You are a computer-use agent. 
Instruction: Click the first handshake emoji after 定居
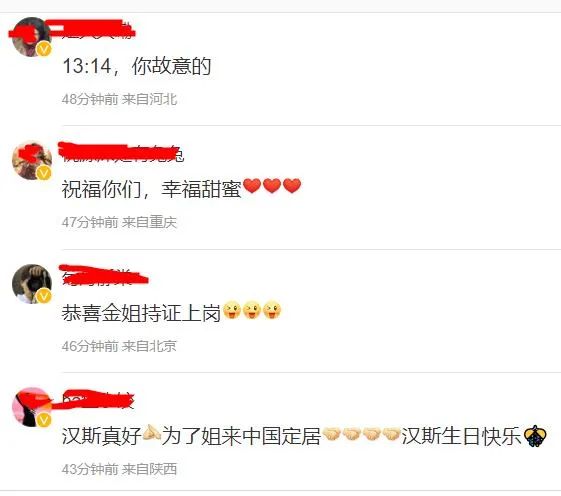[331, 434]
